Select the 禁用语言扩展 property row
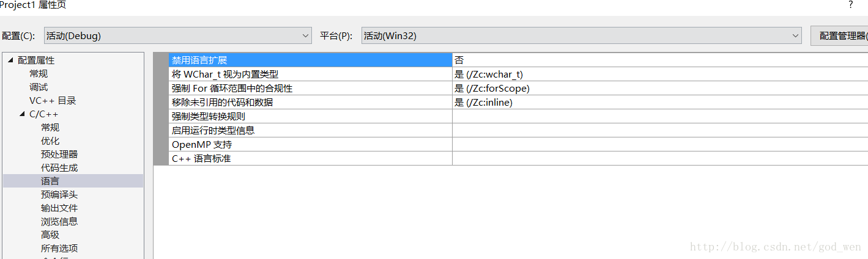This screenshot has height=259, width=868. click(310, 60)
